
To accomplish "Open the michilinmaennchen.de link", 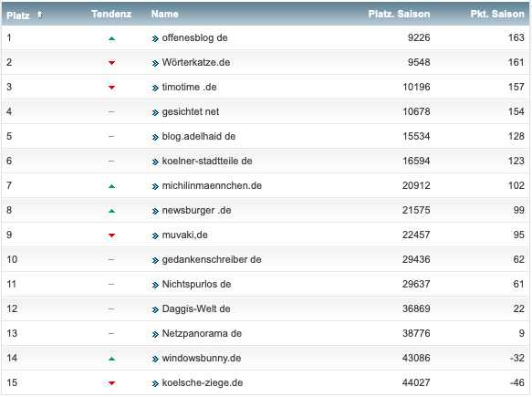I will (x=212, y=185).
